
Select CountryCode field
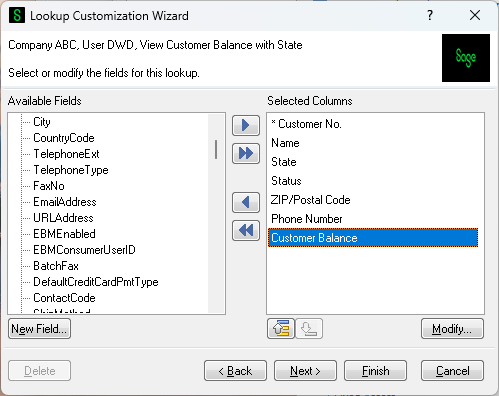pyautogui.click(x=64, y=138)
